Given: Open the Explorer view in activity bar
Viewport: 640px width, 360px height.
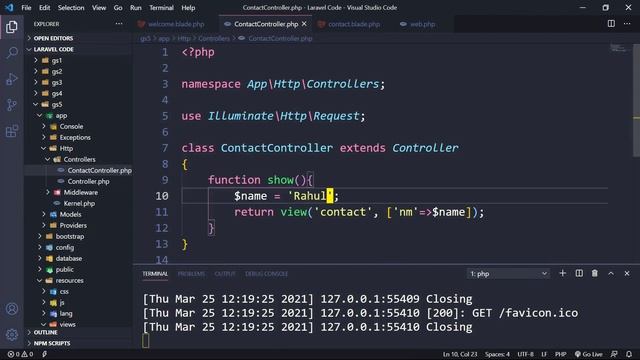Looking at the screenshot, I should click(x=12, y=27).
